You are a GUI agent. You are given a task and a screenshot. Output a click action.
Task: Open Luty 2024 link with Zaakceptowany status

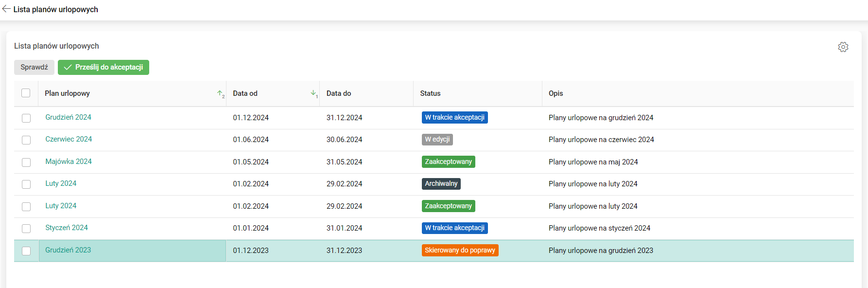pyautogui.click(x=61, y=206)
